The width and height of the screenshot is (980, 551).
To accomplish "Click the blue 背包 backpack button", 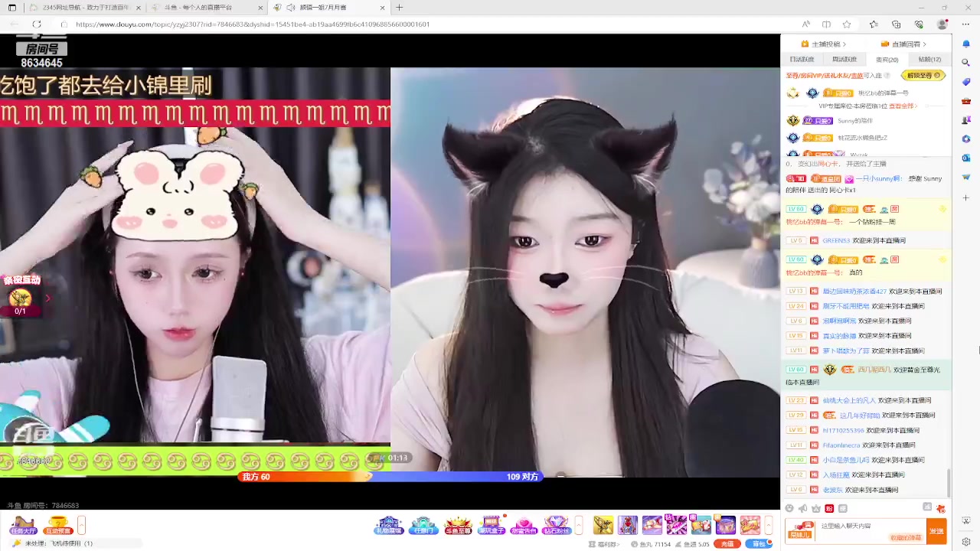I will (758, 544).
